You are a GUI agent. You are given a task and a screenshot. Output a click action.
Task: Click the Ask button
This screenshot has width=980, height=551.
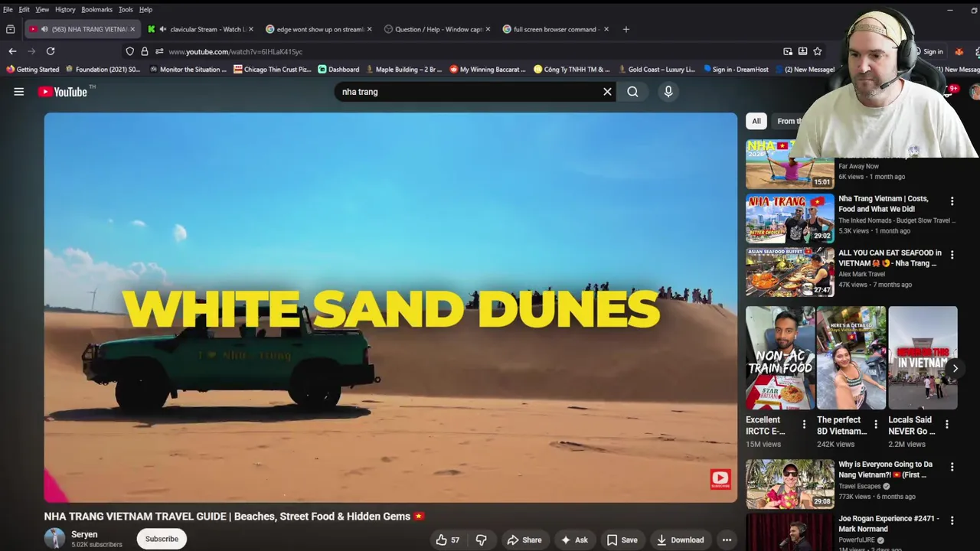click(574, 540)
